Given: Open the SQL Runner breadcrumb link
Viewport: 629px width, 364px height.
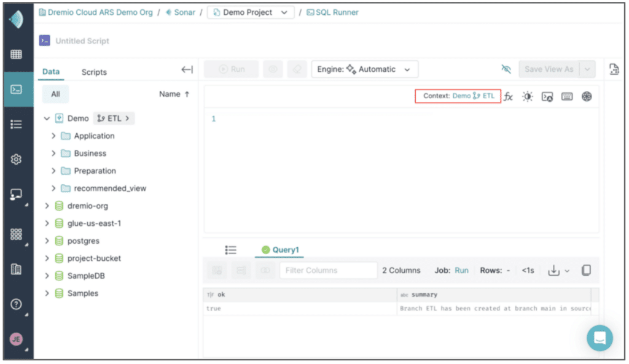Looking at the screenshot, I should tap(332, 12).
